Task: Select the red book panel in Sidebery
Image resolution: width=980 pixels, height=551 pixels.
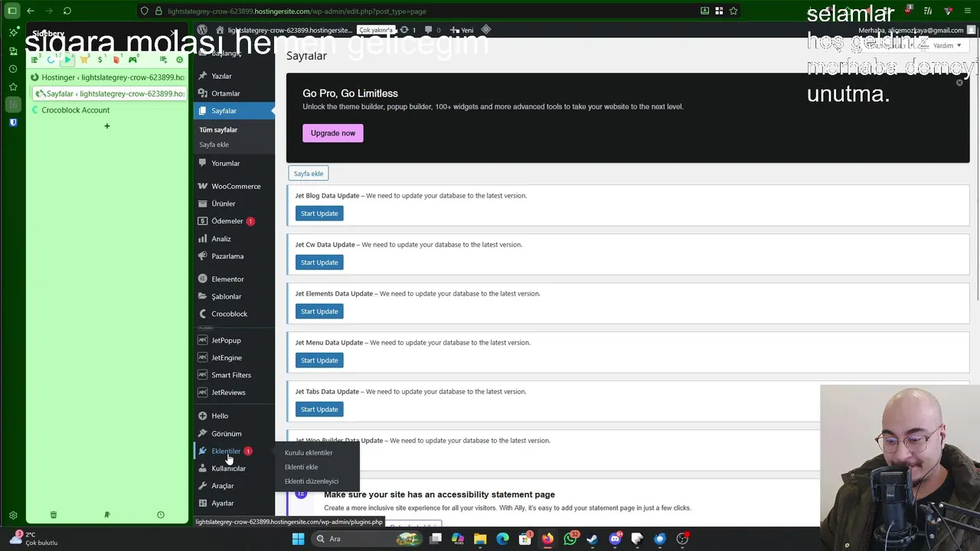Action: (x=116, y=60)
